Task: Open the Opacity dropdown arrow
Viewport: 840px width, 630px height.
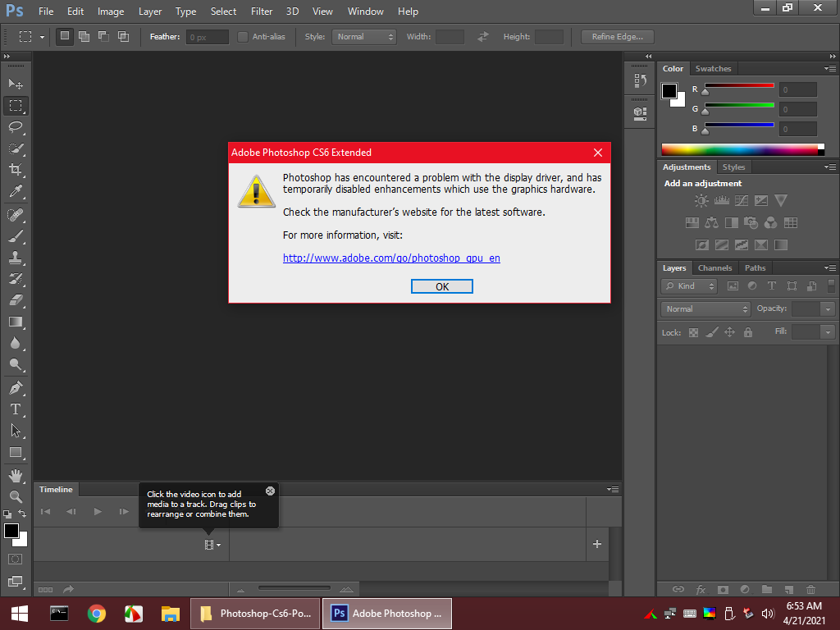Action: point(828,309)
